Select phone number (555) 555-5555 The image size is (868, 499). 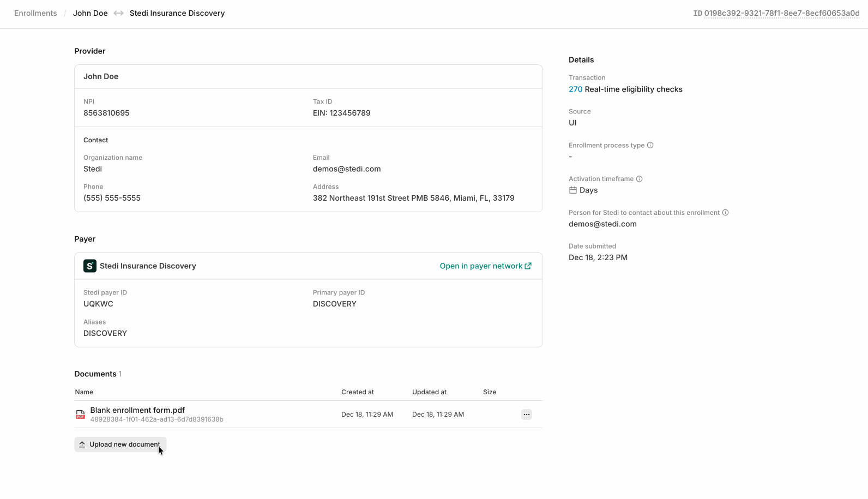pyautogui.click(x=112, y=198)
